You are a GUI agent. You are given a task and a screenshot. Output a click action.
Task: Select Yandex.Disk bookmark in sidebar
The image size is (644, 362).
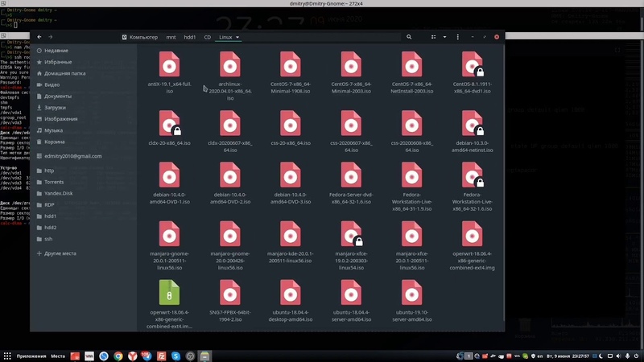click(59, 193)
